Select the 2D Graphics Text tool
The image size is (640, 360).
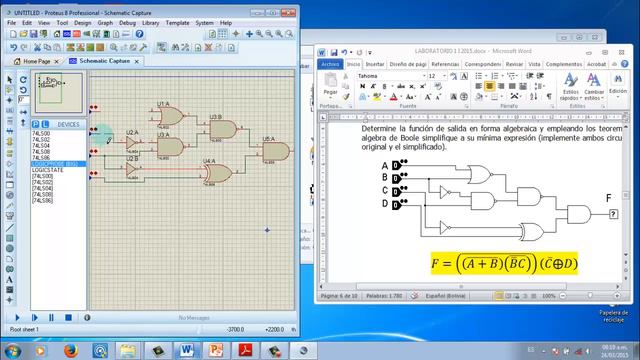pyautogui.click(x=9, y=280)
